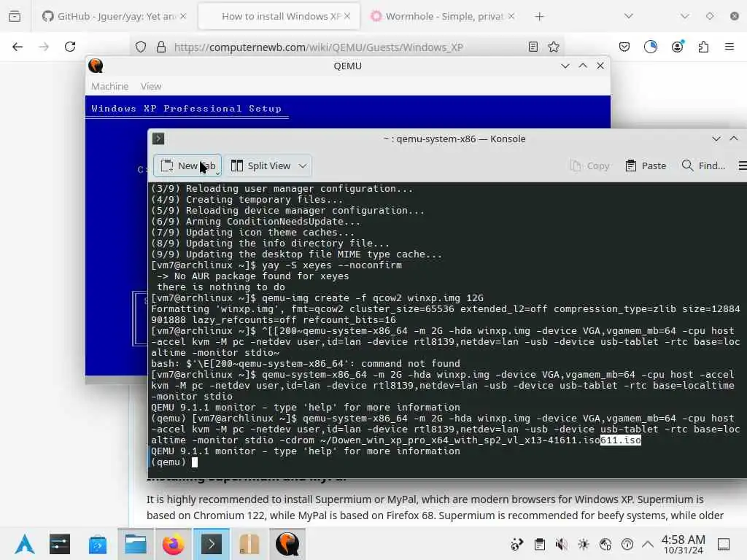Viewport: 747px width, 560px height.
Task: Click the Show Desktop tray button
Action: (724, 544)
